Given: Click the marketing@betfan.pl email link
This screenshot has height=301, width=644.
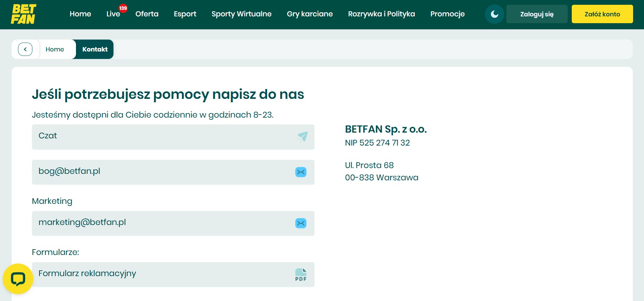Looking at the screenshot, I should click(x=173, y=223).
